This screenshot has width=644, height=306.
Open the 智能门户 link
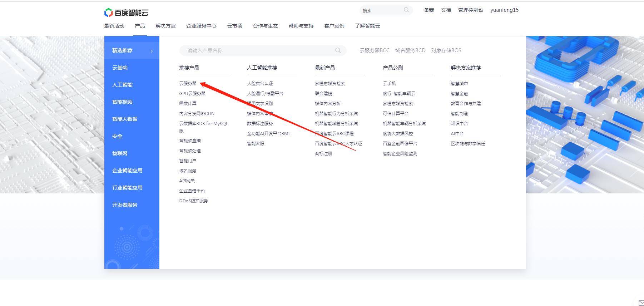click(188, 161)
